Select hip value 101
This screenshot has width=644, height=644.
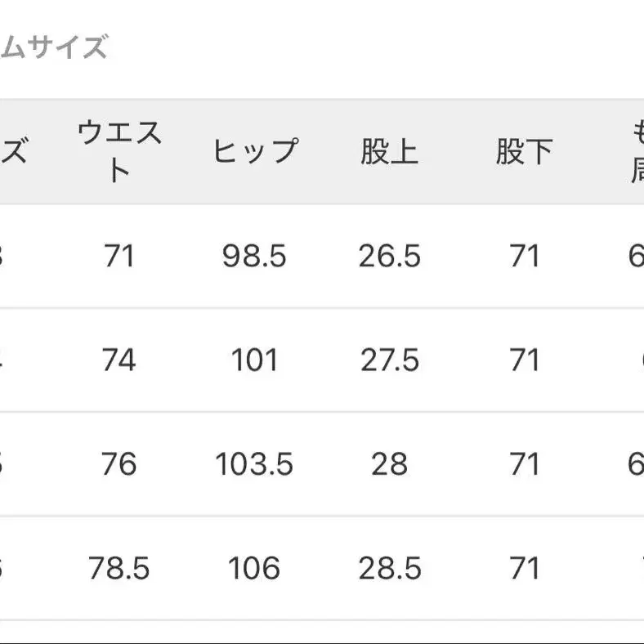254,360
